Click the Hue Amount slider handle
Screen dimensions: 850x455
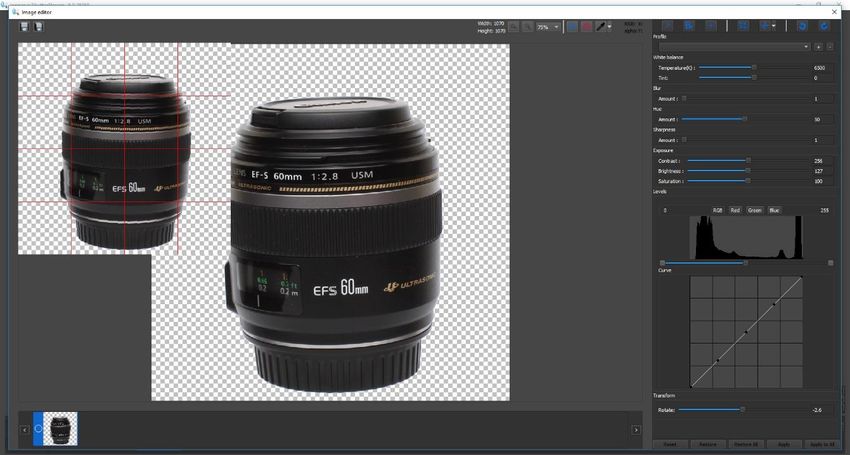(x=744, y=119)
